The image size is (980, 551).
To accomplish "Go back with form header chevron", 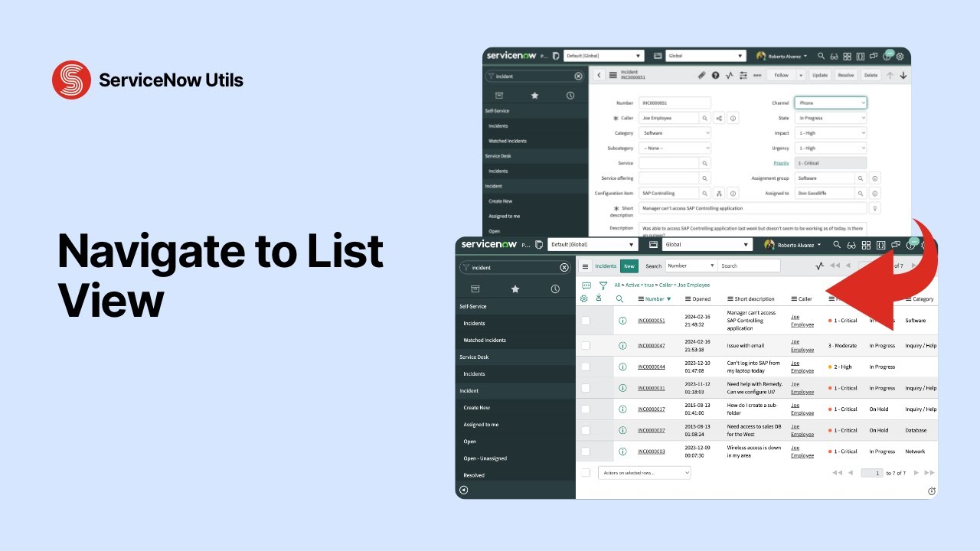I will tap(599, 75).
